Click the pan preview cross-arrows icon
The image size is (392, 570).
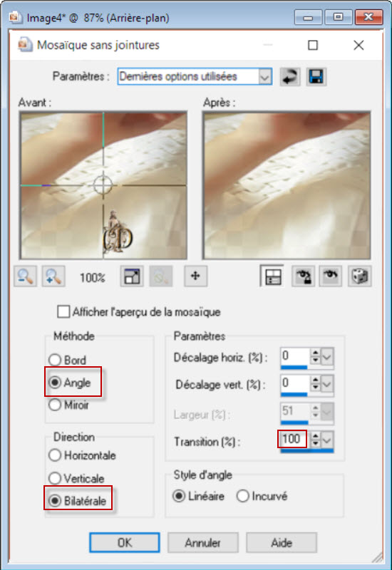point(195,276)
